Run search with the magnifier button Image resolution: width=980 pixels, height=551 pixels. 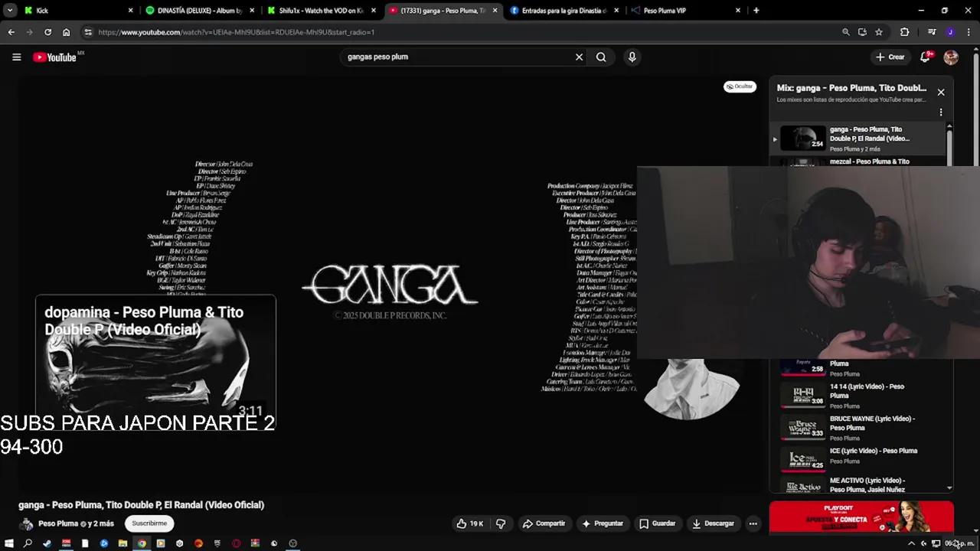[x=601, y=57]
